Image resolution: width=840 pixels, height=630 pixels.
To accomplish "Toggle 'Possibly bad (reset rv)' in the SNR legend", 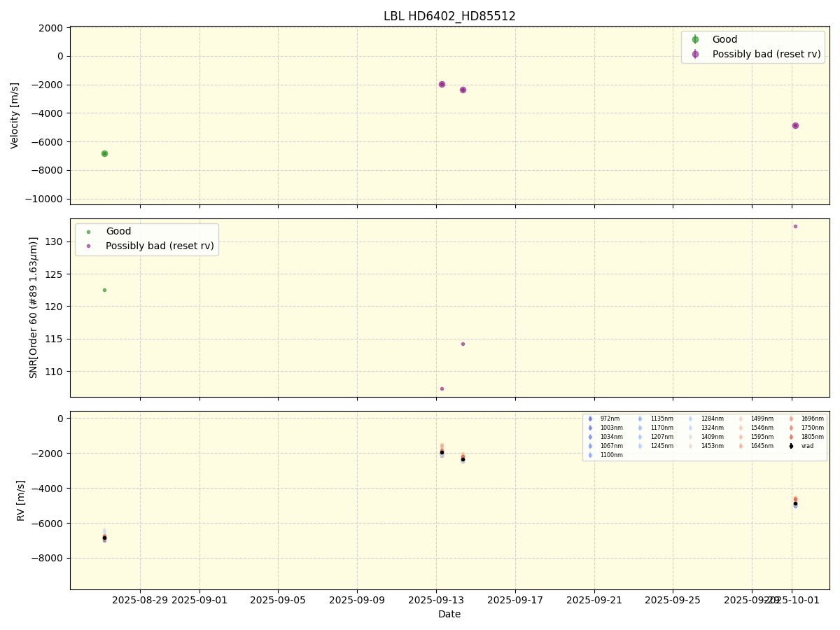I will pos(160,246).
